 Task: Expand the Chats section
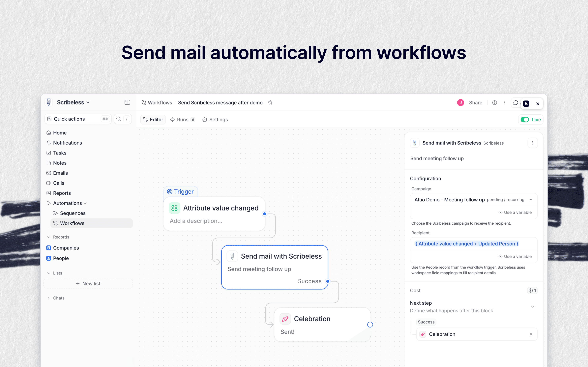pyautogui.click(x=48, y=298)
